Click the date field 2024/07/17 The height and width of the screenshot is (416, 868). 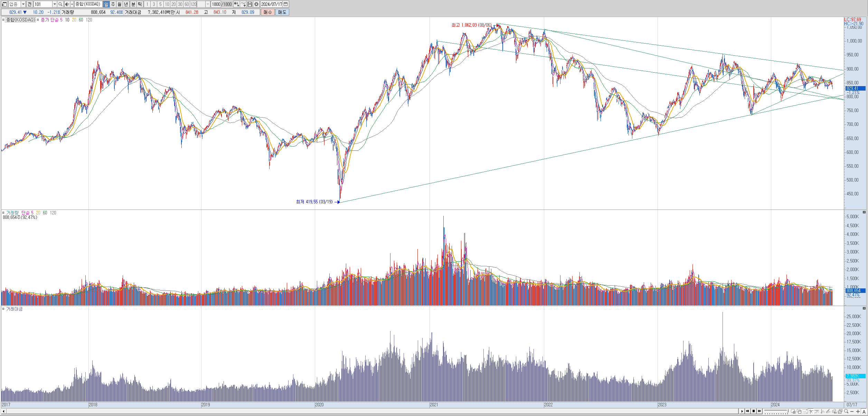pos(272,4)
